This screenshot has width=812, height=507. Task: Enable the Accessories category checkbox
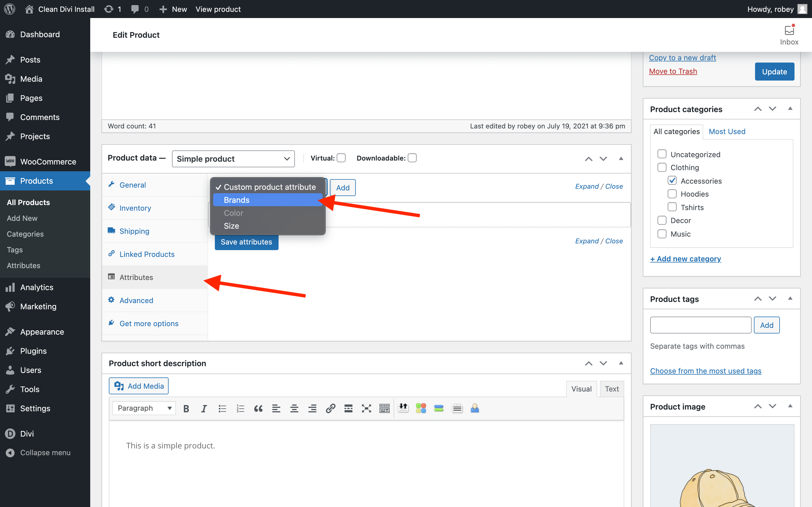tap(672, 181)
